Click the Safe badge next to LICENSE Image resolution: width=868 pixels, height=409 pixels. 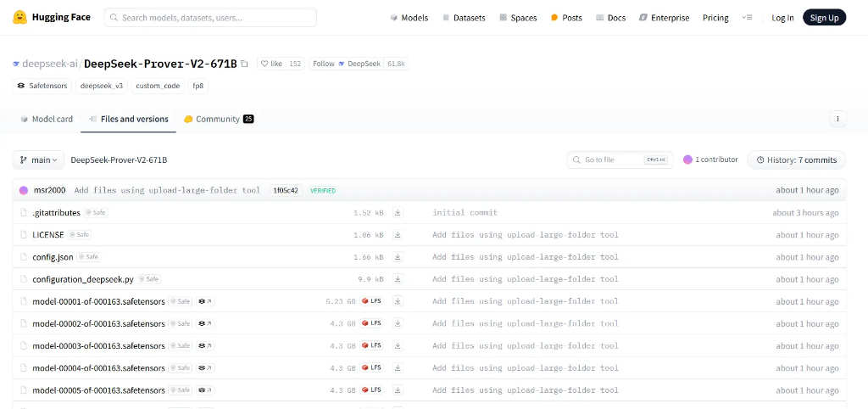(79, 235)
